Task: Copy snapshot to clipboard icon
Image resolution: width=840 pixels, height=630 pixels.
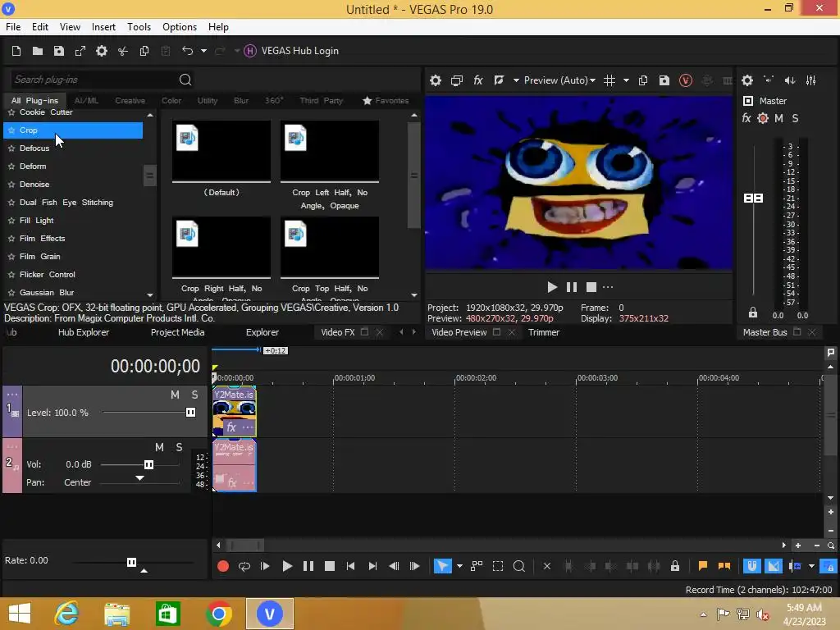Action: pyautogui.click(x=643, y=80)
